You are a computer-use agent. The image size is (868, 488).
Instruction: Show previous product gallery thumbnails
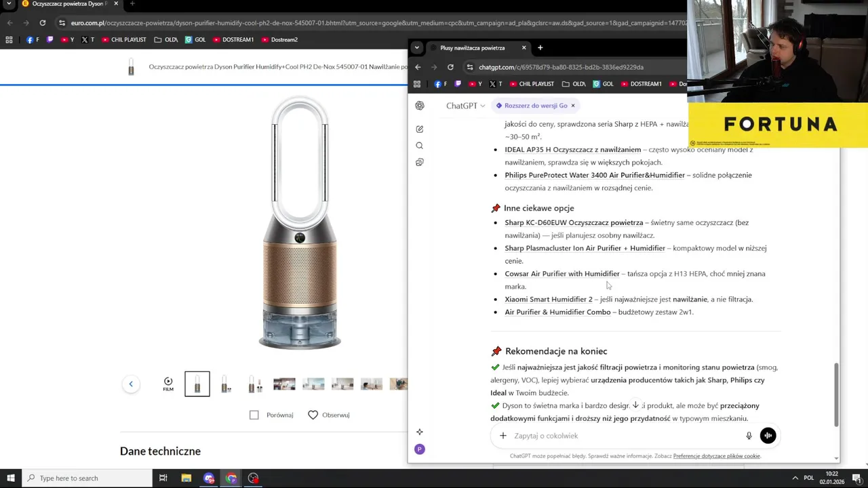[131, 384]
